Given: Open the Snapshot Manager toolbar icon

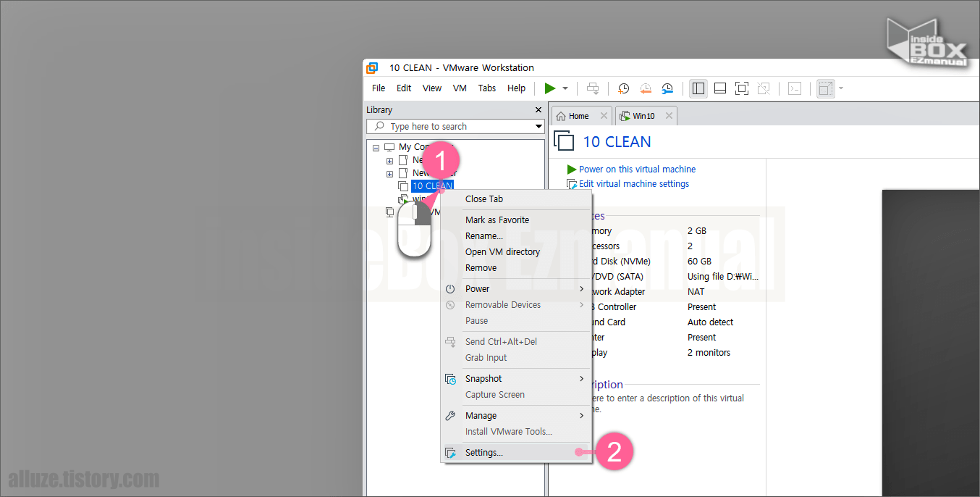Looking at the screenshot, I should [x=667, y=88].
